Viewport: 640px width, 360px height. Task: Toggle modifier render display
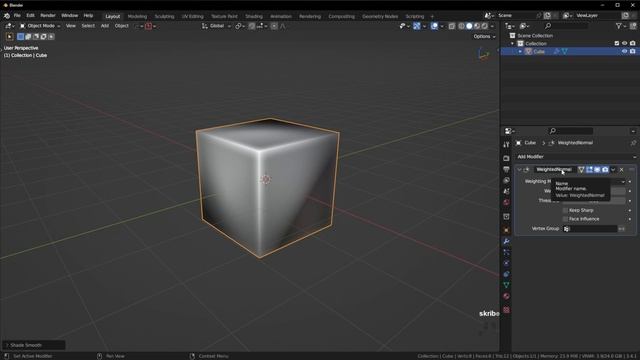(x=605, y=170)
